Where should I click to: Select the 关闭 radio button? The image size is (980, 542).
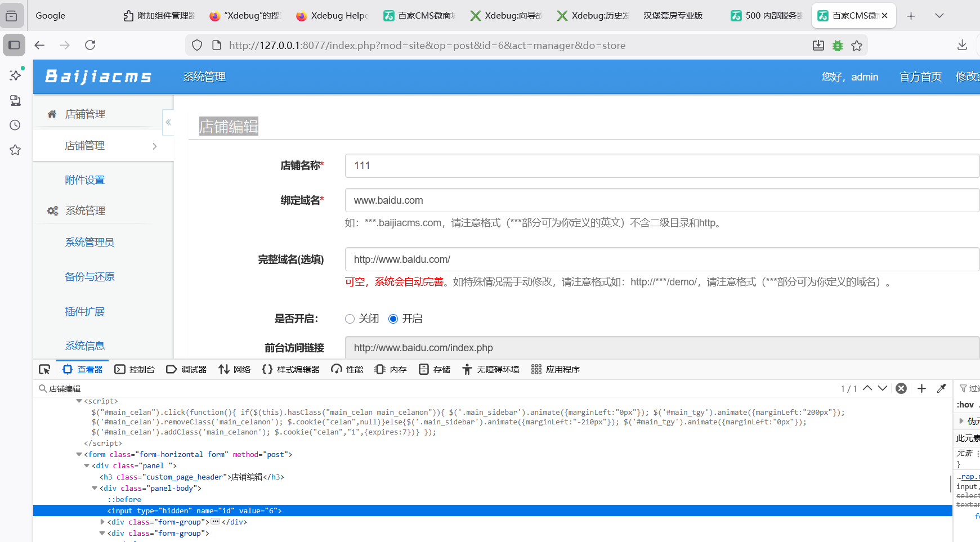[x=350, y=319]
